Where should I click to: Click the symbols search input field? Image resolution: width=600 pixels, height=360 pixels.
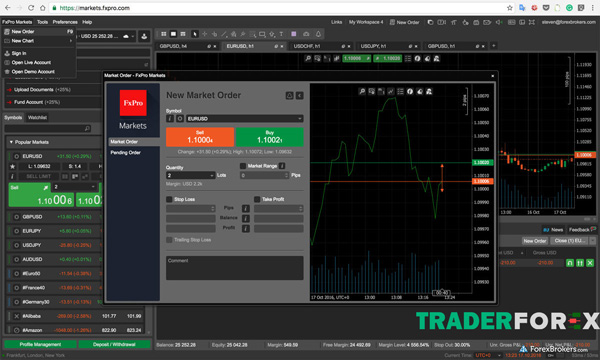pos(48,129)
